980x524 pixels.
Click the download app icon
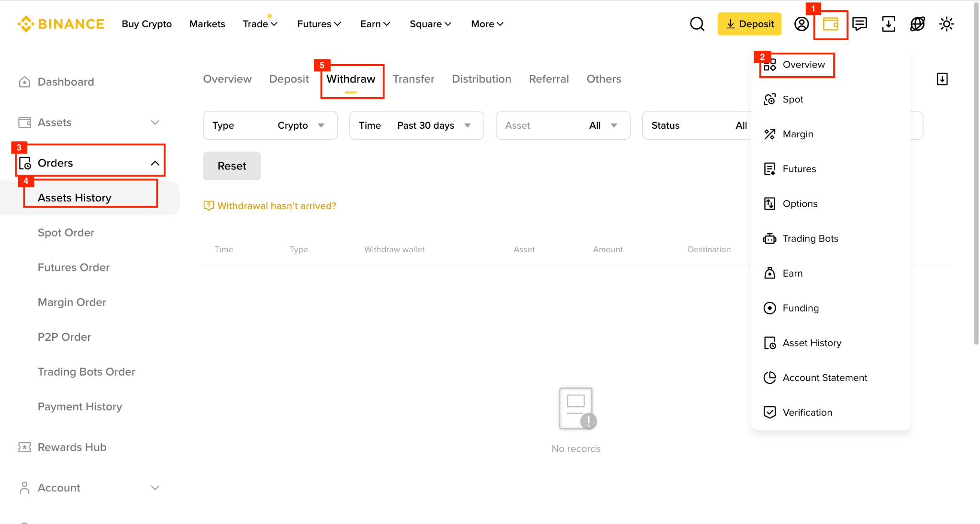[889, 24]
